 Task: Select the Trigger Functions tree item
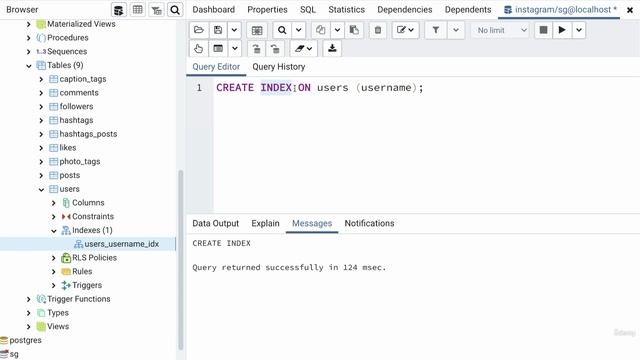[78, 299]
